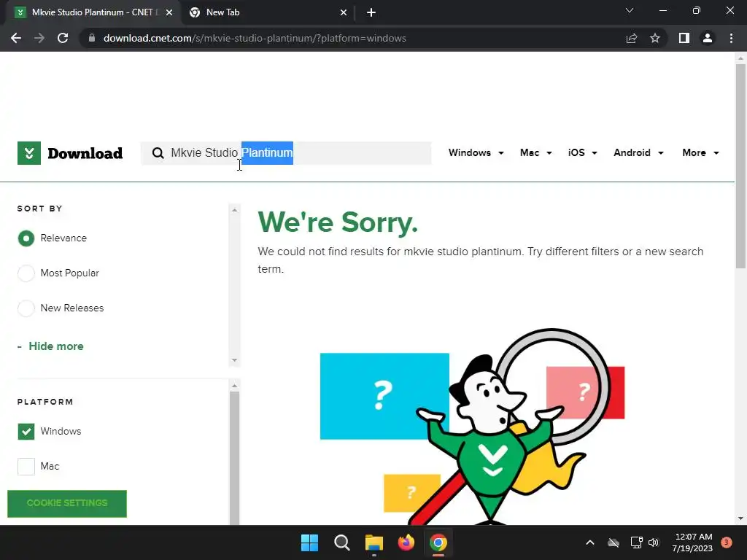Click the Download site title link

coord(85,153)
